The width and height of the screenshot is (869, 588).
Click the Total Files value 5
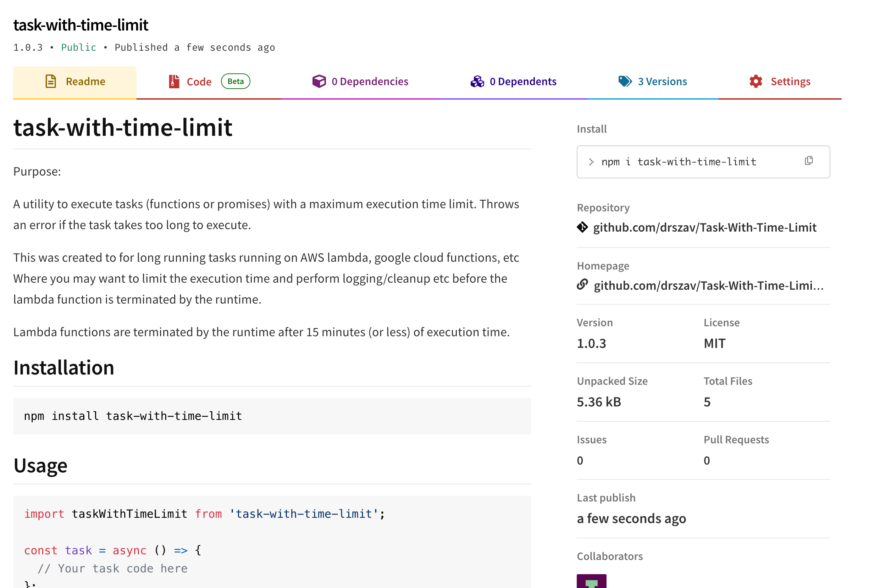(707, 402)
